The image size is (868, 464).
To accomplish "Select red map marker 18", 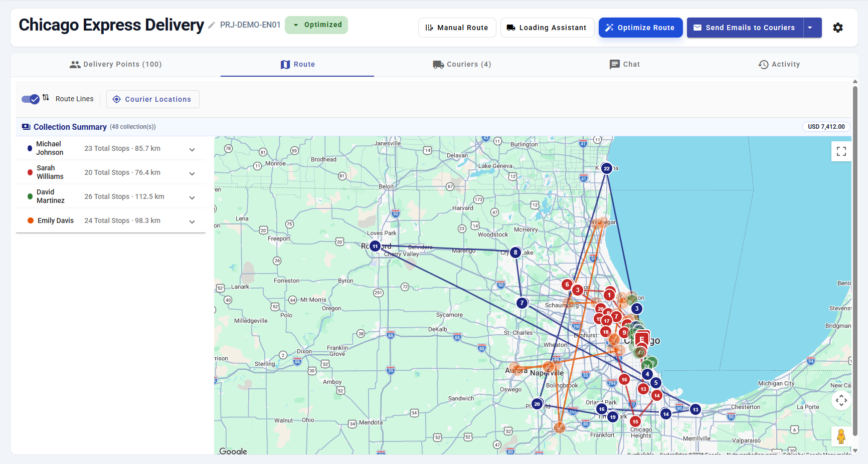I will click(606, 332).
